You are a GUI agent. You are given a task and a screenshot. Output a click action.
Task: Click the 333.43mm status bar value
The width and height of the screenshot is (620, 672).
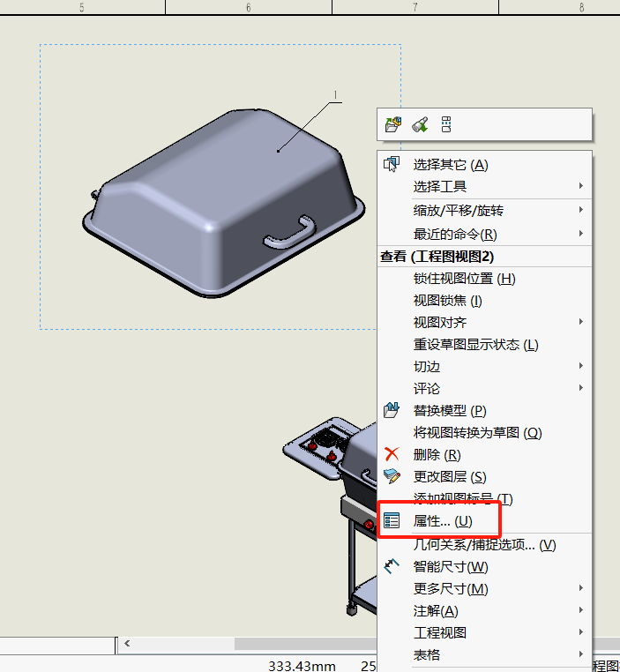coord(302,666)
